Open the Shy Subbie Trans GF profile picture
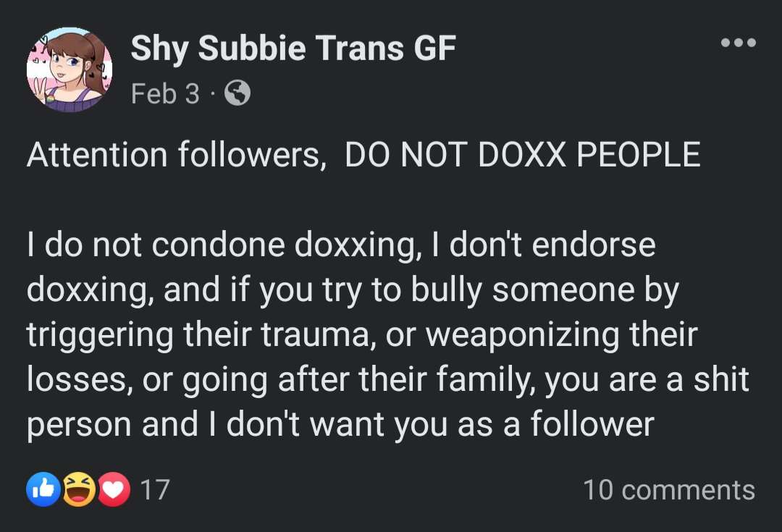The image size is (782, 532). tap(70, 69)
